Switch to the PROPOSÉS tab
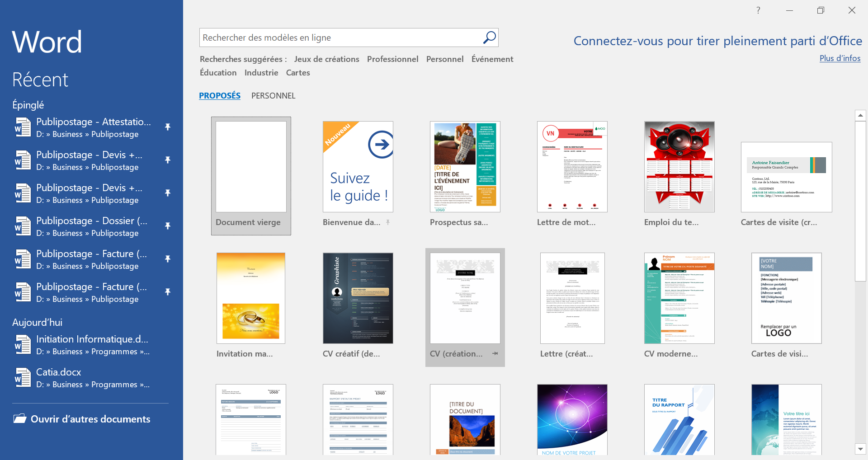This screenshot has width=868, height=460. click(x=220, y=96)
